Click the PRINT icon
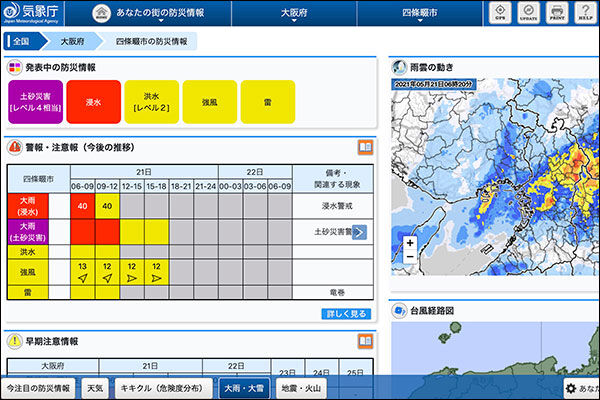 (557, 13)
